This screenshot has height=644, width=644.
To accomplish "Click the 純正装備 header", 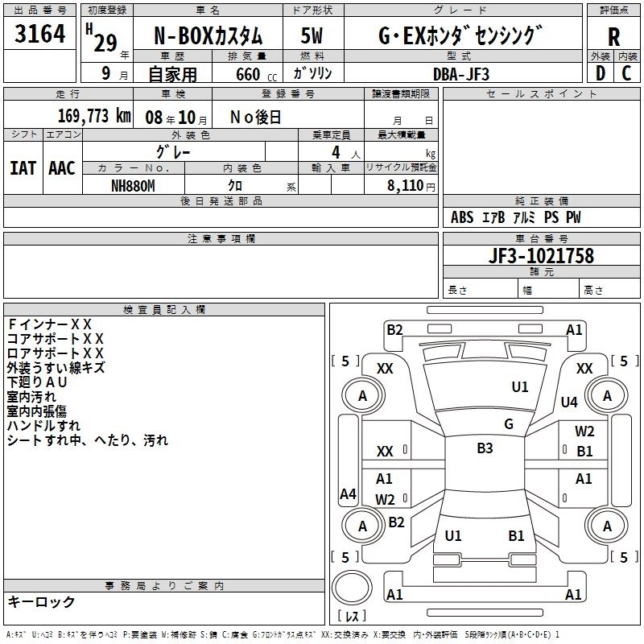I will click(541, 200).
